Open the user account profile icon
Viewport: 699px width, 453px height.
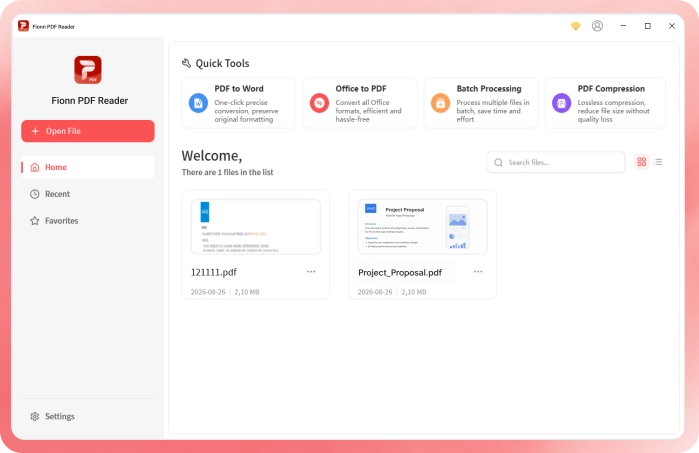(x=597, y=26)
